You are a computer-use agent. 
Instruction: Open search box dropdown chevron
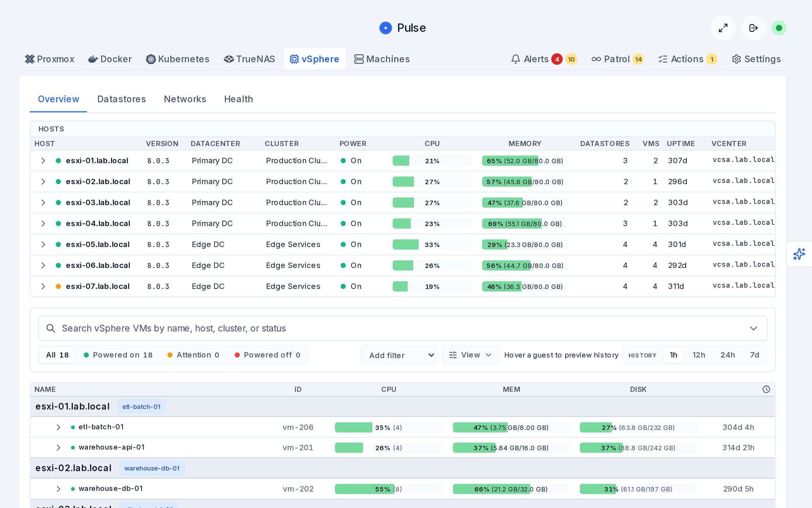[x=753, y=329]
